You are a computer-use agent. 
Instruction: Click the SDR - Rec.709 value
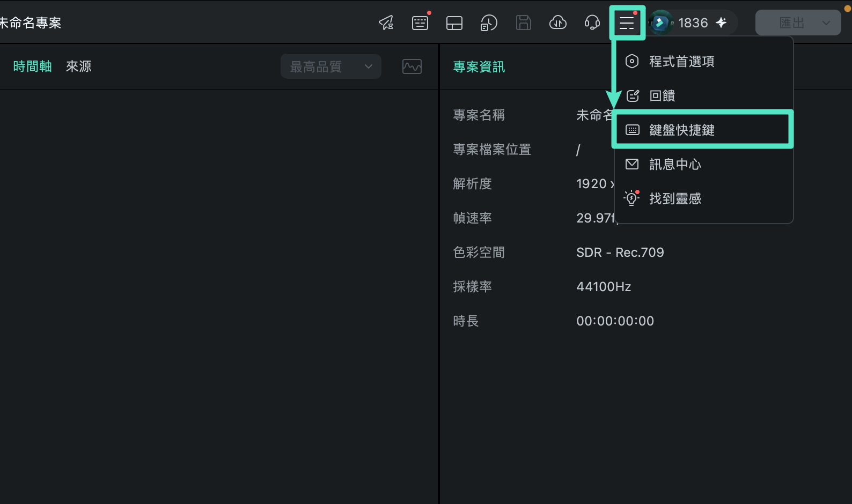click(x=620, y=253)
